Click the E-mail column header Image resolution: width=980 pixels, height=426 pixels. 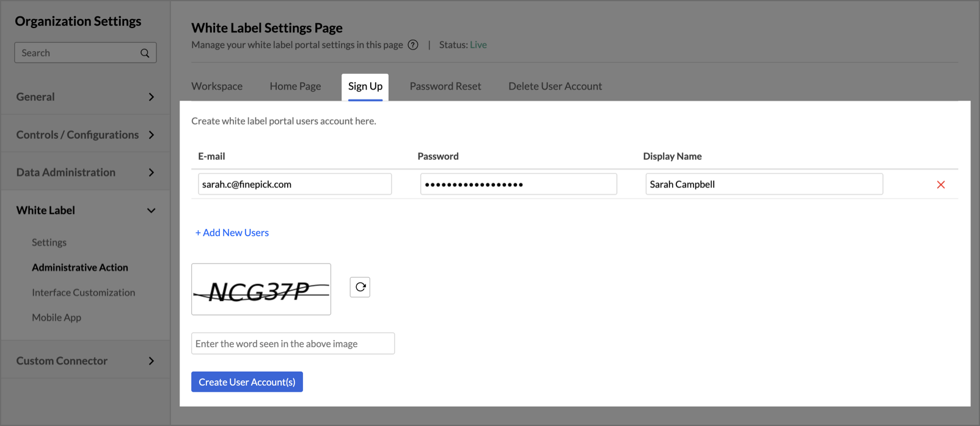click(x=211, y=156)
